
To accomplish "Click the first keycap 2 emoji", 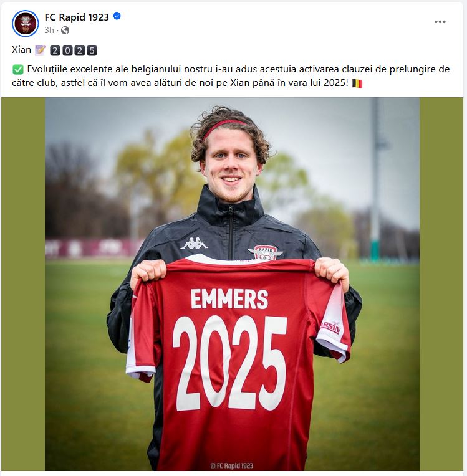I will (x=55, y=50).
